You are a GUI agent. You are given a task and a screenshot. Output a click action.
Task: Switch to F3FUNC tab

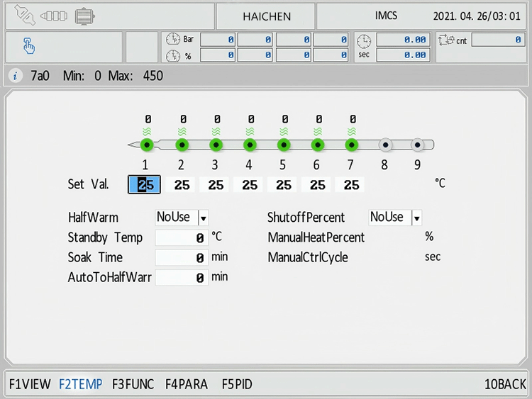(x=133, y=384)
